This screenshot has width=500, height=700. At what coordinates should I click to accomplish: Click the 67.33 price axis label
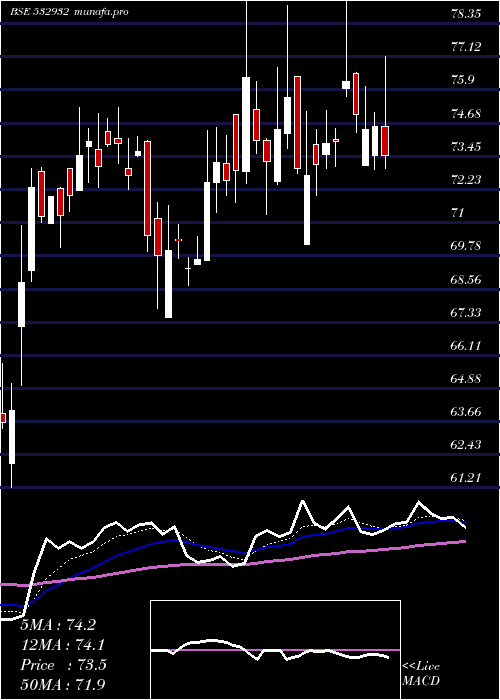tap(466, 312)
